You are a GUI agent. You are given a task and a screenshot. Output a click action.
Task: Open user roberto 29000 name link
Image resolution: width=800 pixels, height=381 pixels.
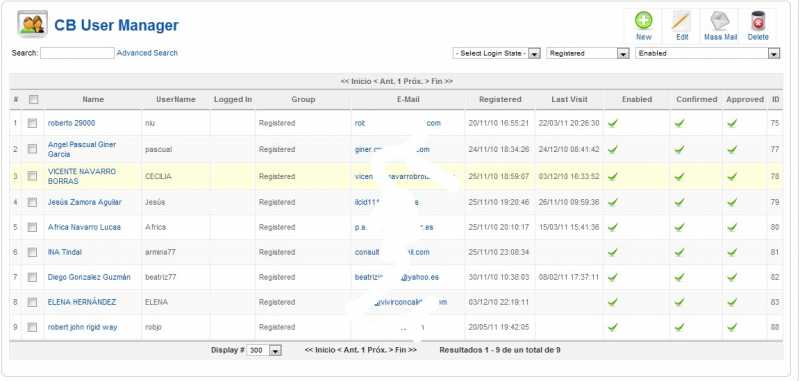click(x=71, y=123)
